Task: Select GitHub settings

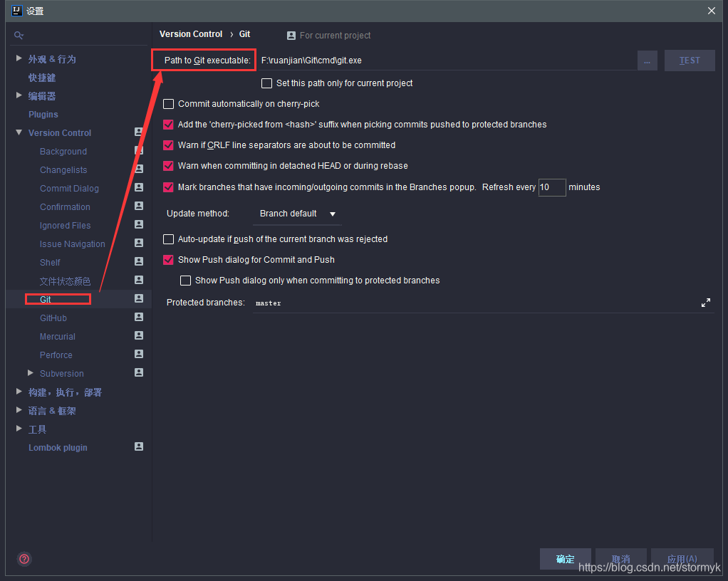Action: pyautogui.click(x=53, y=318)
